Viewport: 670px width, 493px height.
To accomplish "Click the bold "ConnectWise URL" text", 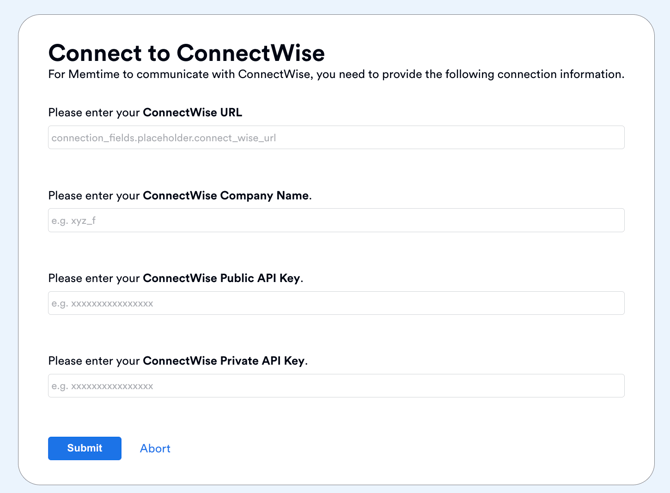I will (192, 113).
